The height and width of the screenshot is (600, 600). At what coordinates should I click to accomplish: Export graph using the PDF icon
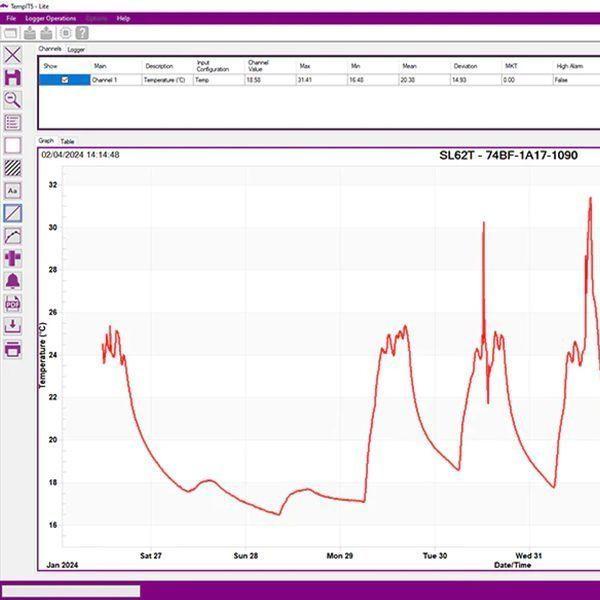click(x=13, y=303)
